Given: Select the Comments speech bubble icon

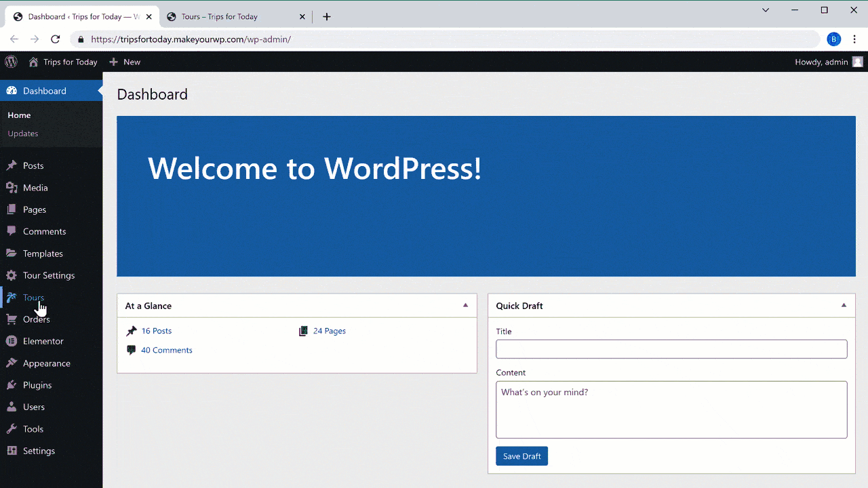Looking at the screenshot, I should (11, 231).
